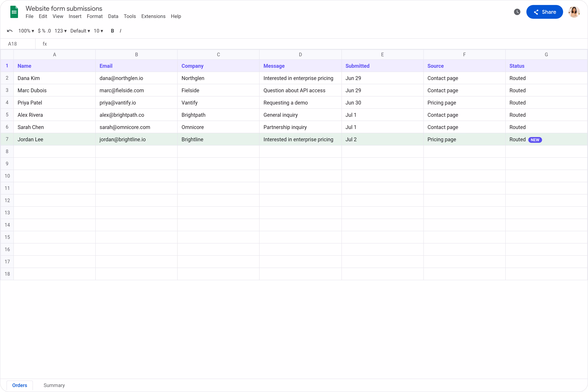Click the Name header cell
Screen dimensions: 588x392
[x=55, y=66]
